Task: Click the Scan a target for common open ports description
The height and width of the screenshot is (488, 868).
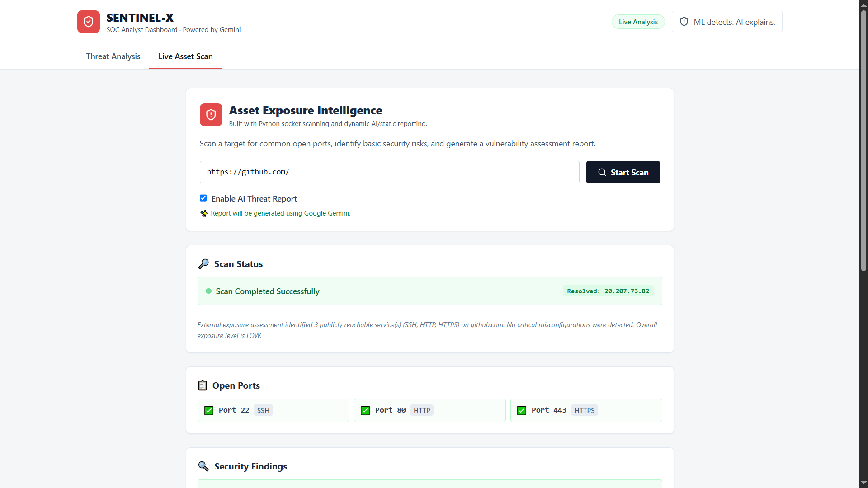Action: [398, 144]
